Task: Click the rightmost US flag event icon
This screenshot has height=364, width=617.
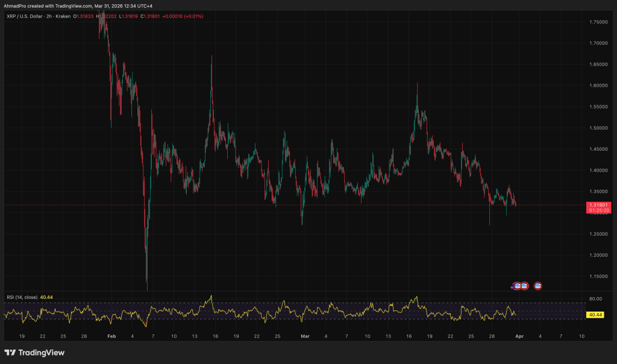Action: click(x=538, y=286)
